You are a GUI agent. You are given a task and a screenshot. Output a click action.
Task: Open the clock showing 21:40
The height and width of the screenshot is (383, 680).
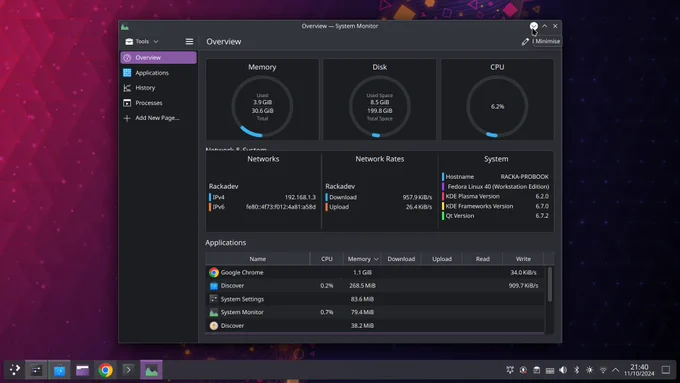(639, 370)
